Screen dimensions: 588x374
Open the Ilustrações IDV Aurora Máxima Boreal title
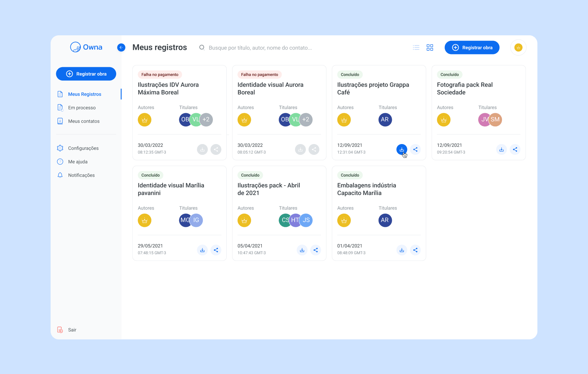click(168, 89)
